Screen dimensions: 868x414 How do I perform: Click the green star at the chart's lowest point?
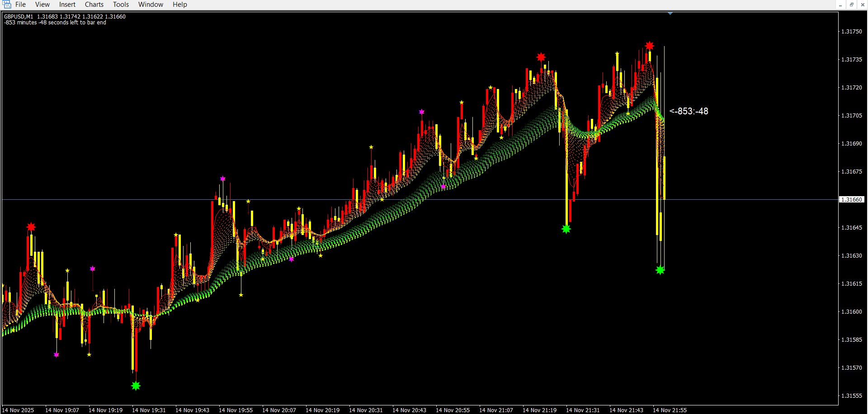click(136, 386)
